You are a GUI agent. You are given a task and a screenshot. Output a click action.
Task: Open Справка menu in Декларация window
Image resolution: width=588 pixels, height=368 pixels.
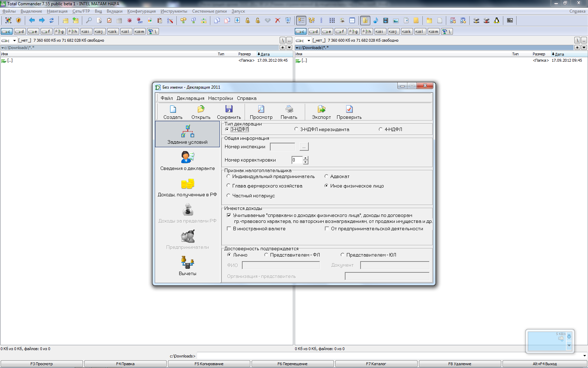click(247, 98)
